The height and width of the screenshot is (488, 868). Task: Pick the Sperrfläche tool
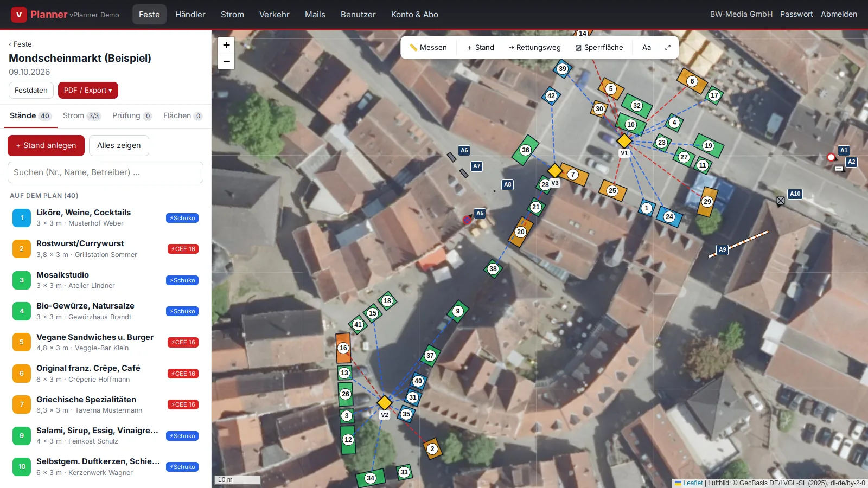[x=599, y=48]
